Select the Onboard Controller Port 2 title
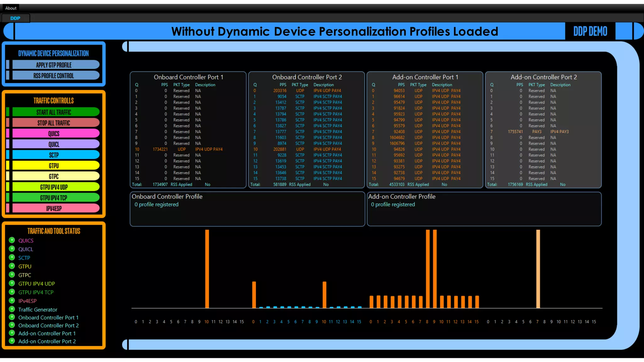 [x=307, y=77]
